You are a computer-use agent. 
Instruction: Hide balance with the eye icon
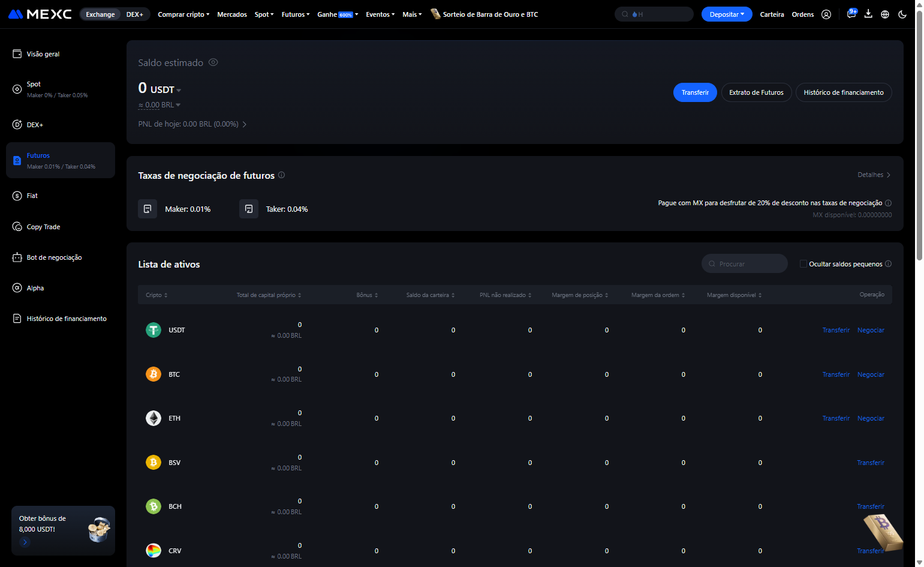pos(213,62)
